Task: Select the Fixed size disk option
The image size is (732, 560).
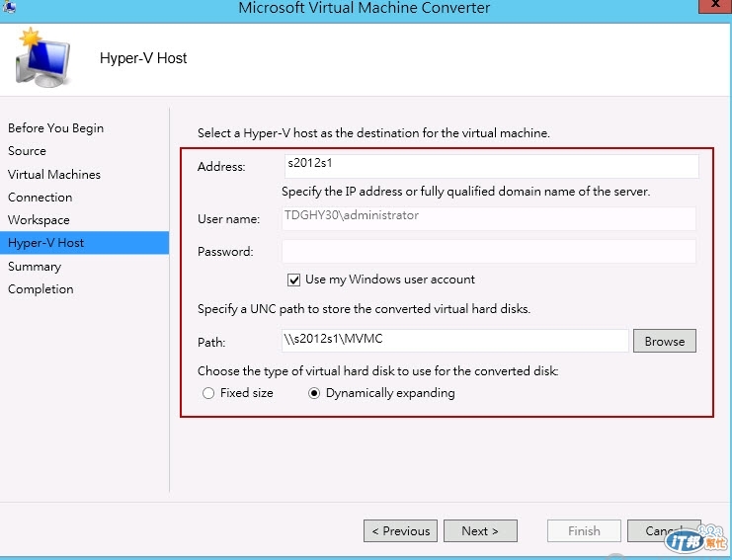Action: pos(208,393)
